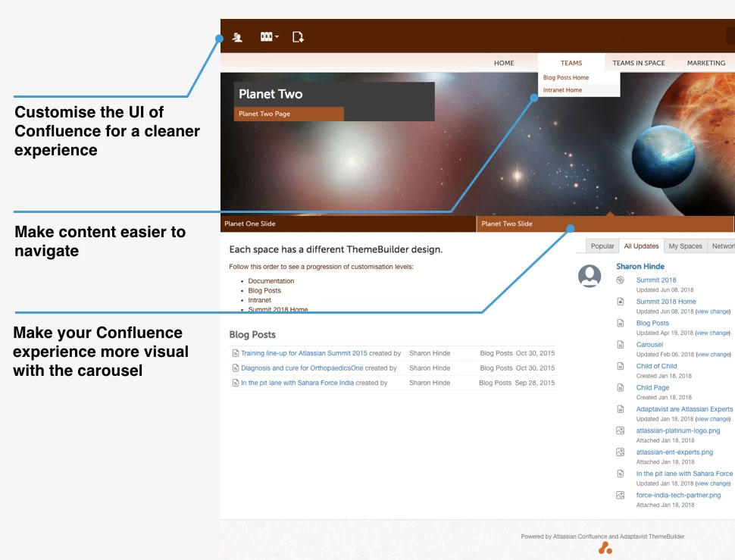Open Training line-up for Atlassian Summit post
The width and height of the screenshot is (735, 560).
point(304,353)
